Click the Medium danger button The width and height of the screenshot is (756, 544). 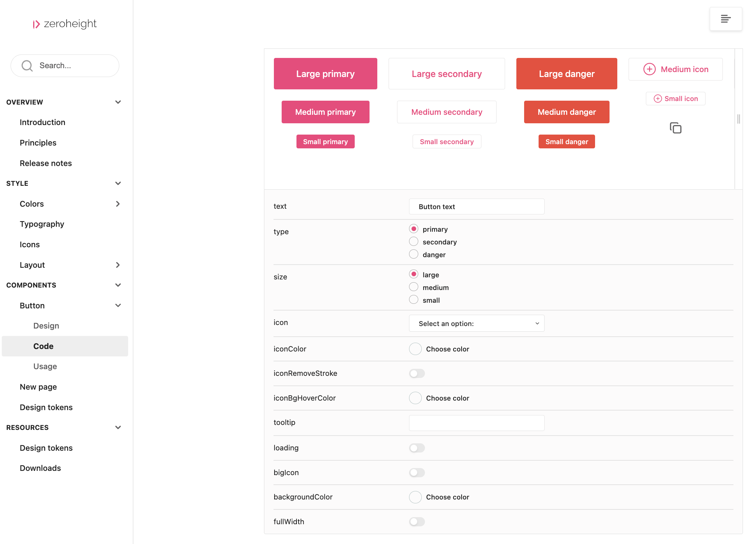pos(566,112)
